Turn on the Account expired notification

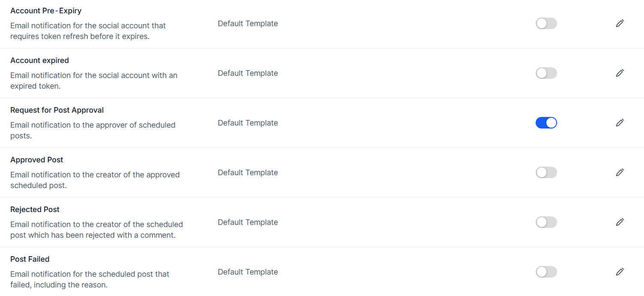pos(546,73)
